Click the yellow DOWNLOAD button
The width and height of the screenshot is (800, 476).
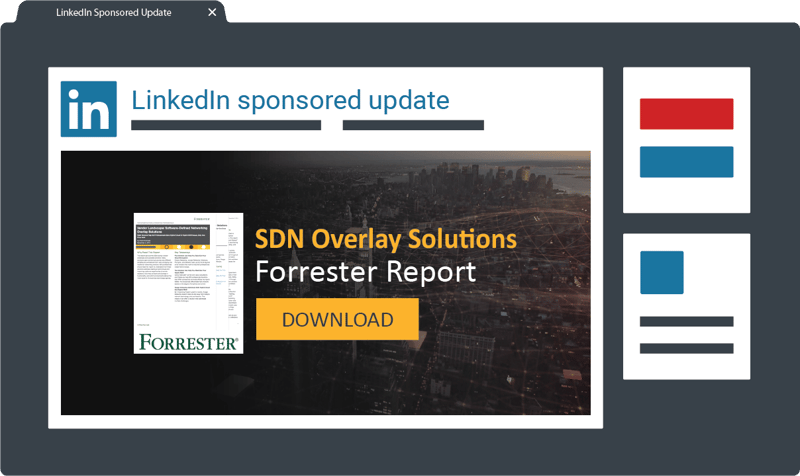click(337, 319)
